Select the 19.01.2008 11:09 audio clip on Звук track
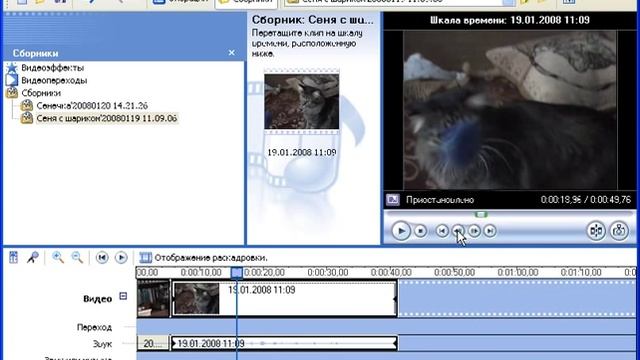Viewport: 640px width, 360px height. pyautogui.click(x=284, y=343)
